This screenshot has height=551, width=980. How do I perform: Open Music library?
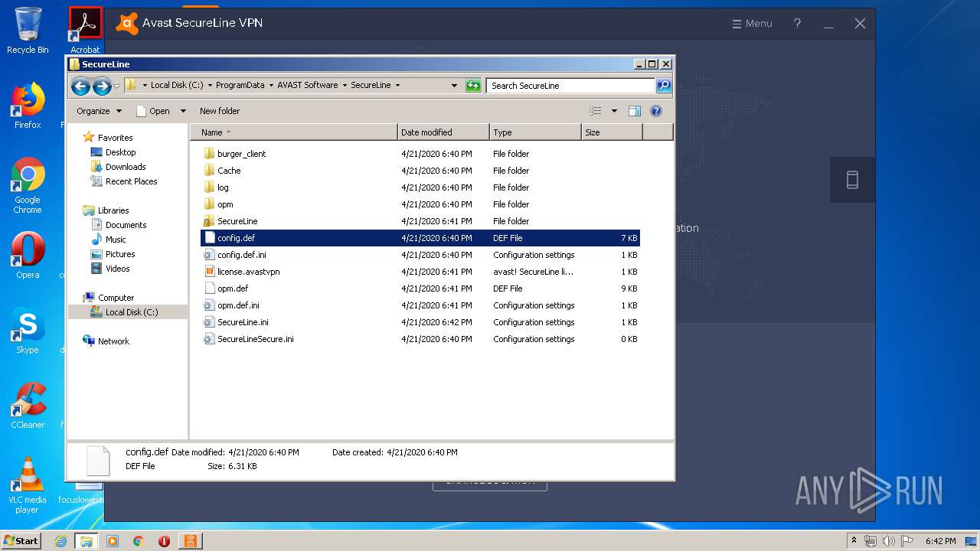click(116, 240)
